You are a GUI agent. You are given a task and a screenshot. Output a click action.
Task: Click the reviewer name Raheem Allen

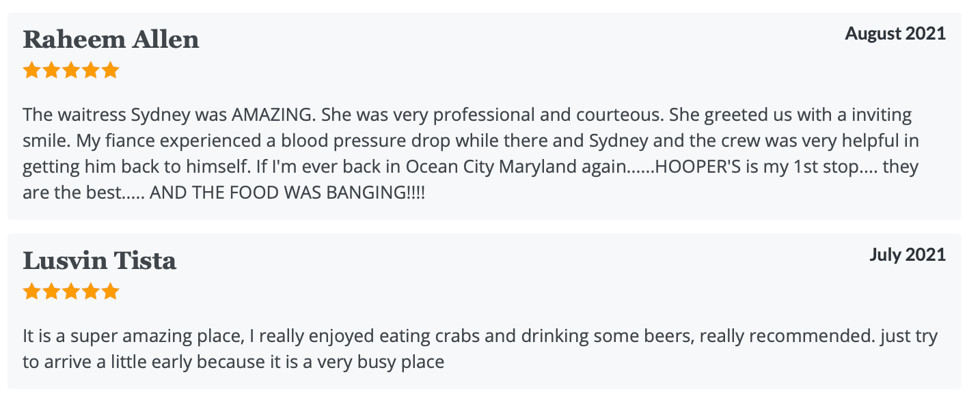[x=111, y=40]
